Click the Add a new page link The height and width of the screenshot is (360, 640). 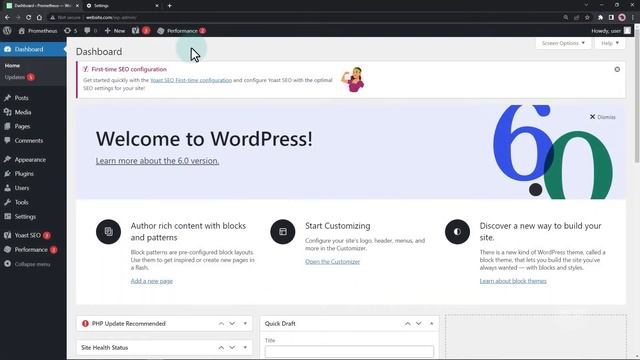151,281
